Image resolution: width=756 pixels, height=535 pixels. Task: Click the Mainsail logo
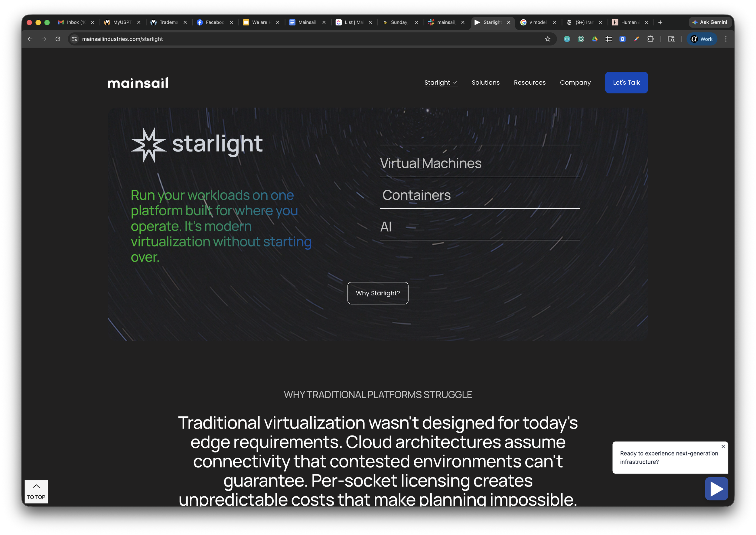138,83
